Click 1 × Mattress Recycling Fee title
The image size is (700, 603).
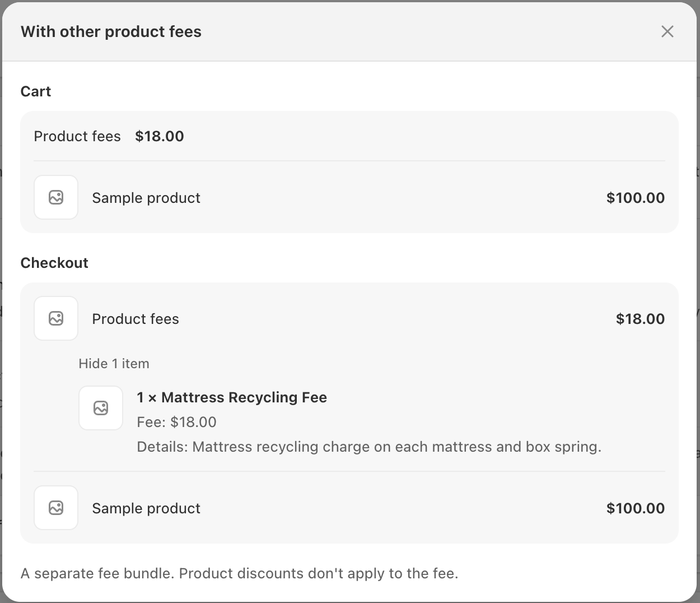pos(232,397)
